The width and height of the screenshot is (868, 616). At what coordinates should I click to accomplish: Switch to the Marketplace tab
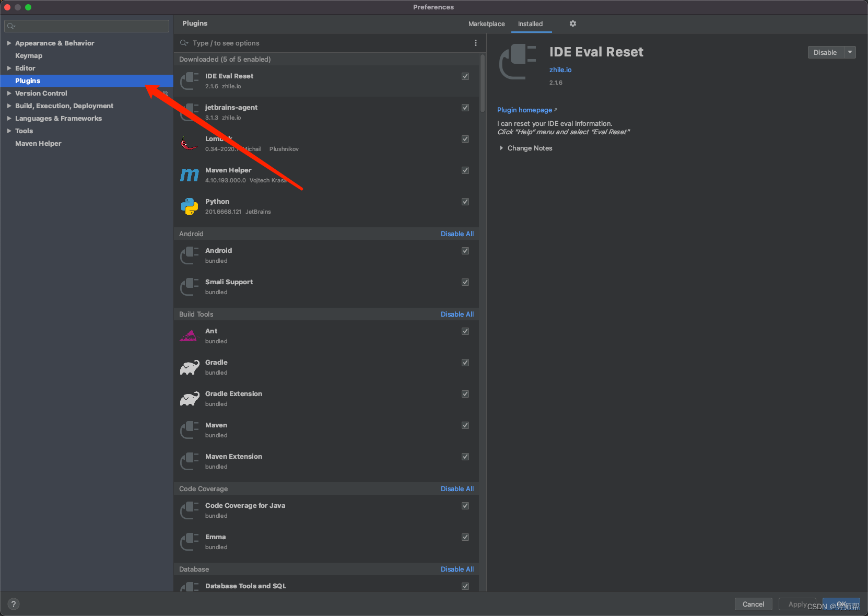click(x=486, y=24)
